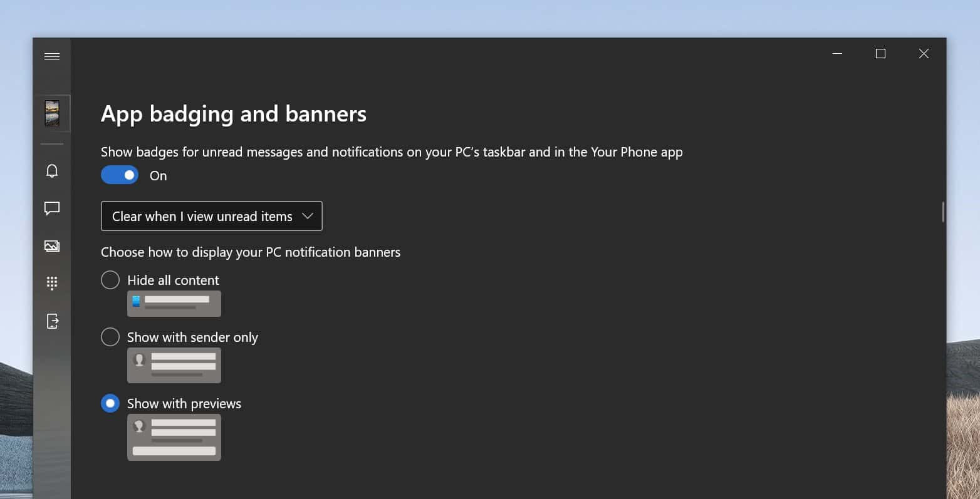Open the hamburger navigation menu
This screenshot has width=980, height=499.
point(52,56)
